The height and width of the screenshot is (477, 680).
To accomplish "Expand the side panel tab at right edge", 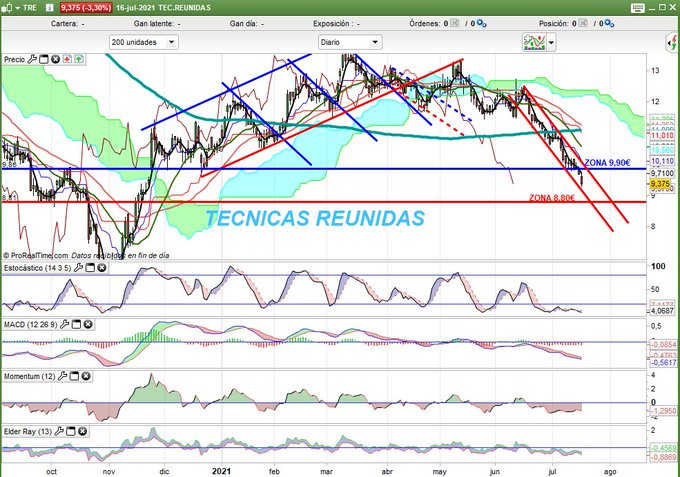I will (x=673, y=42).
